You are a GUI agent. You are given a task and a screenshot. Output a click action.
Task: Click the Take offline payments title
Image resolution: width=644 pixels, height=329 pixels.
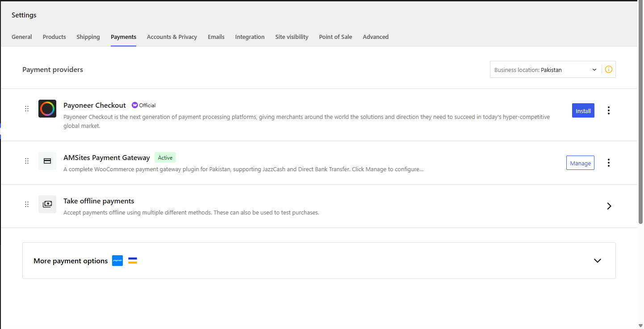[x=99, y=201]
